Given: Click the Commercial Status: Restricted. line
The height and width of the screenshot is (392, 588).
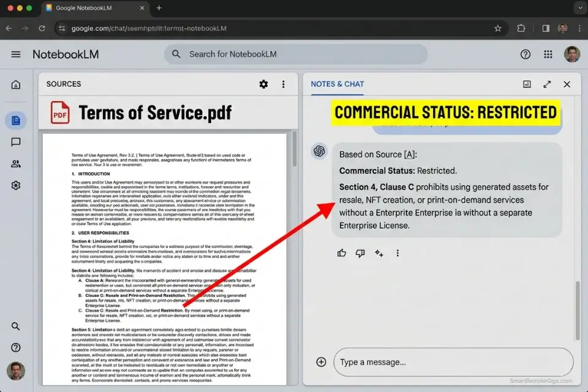Looking at the screenshot, I should click(398, 171).
